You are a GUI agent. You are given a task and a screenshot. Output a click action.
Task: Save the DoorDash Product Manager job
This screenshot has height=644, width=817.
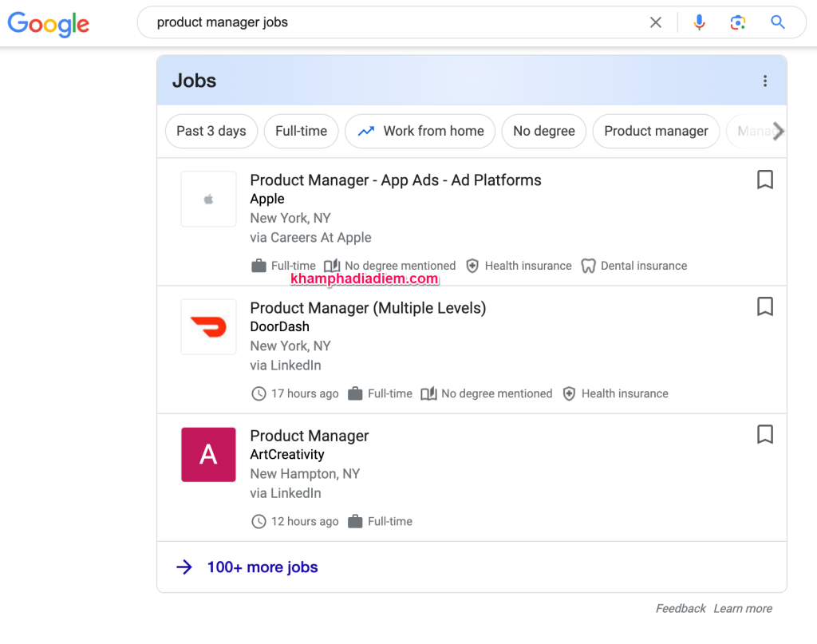764,306
